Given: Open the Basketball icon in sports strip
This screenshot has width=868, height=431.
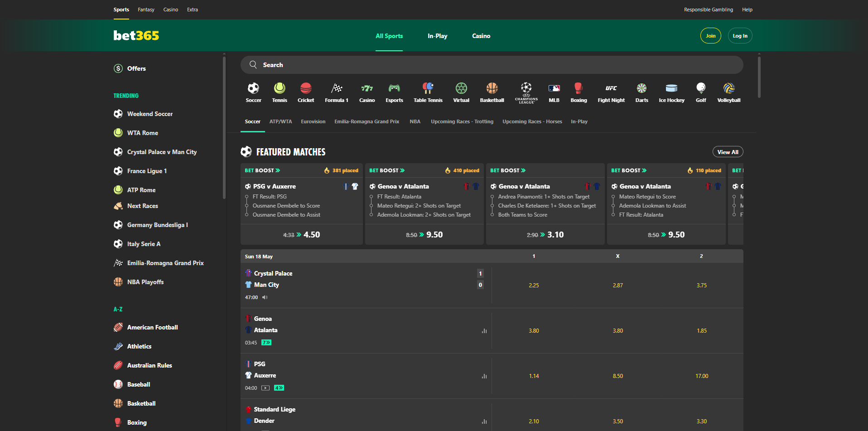Looking at the screenshot, I should [x=492, y=88].
